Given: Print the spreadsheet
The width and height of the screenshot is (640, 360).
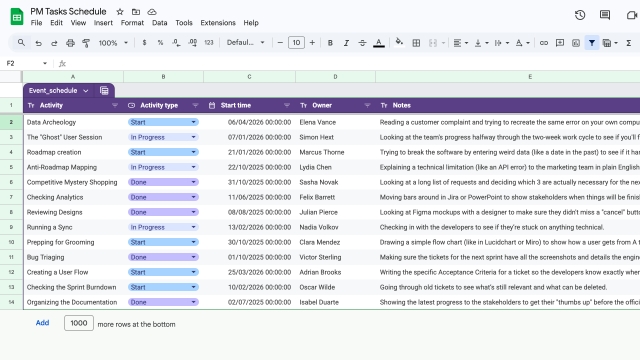Looking at the screenshot, I should (70, 43).
